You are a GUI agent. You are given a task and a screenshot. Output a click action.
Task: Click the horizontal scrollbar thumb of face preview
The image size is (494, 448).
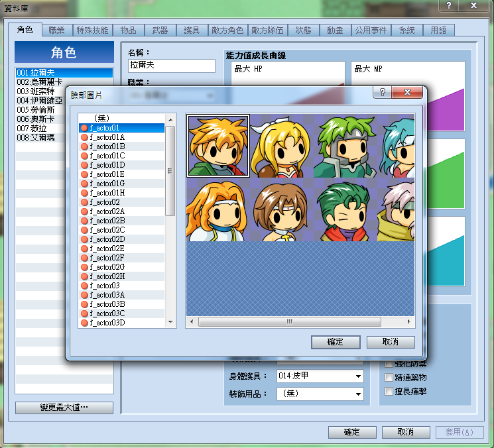(290, 322)
